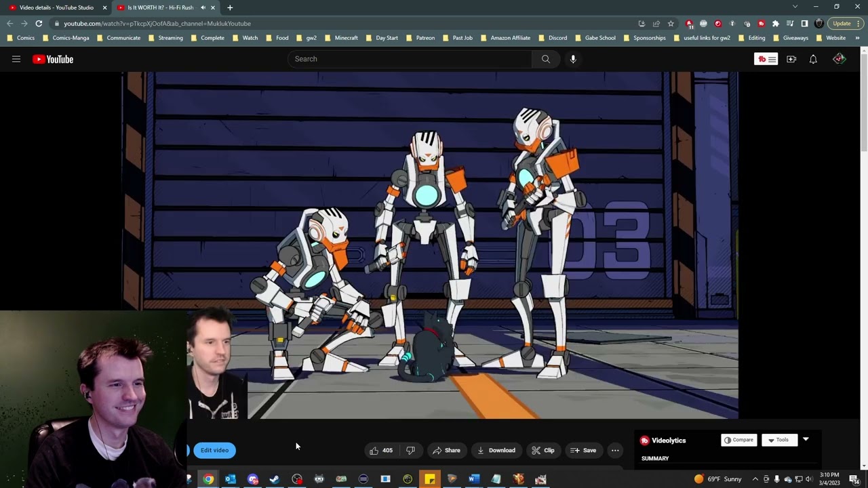This screenshot has height=488, width=868.
Task: Open the Amazon Affiliate bookmark folder
Action: (x=505, y=38)
